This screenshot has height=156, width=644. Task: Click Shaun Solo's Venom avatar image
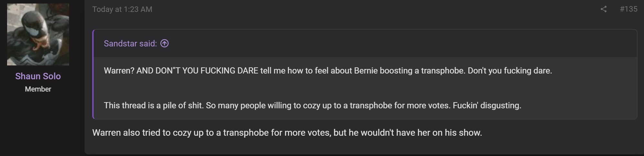coord(38,34)
